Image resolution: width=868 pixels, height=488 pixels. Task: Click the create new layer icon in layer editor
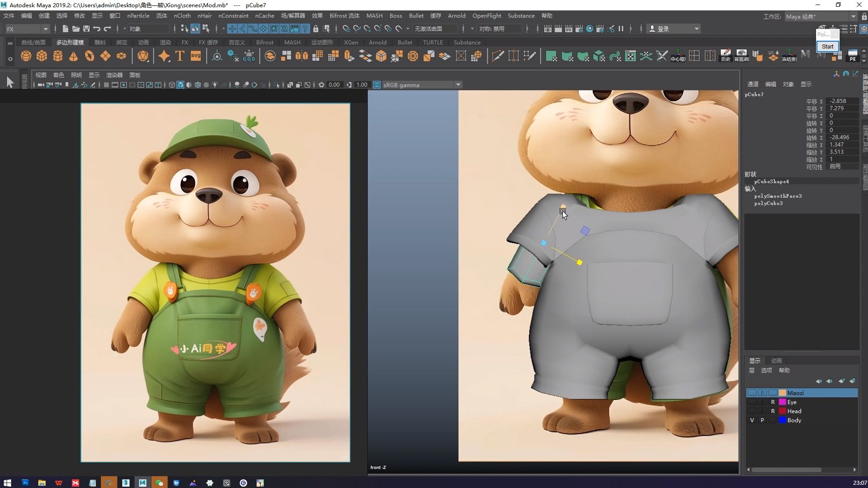tap(841, 381)
